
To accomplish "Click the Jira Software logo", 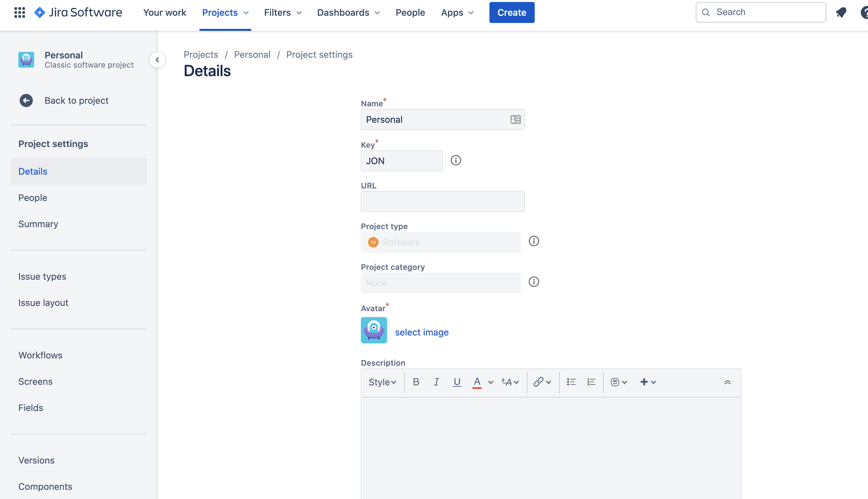I will [78, 12].
